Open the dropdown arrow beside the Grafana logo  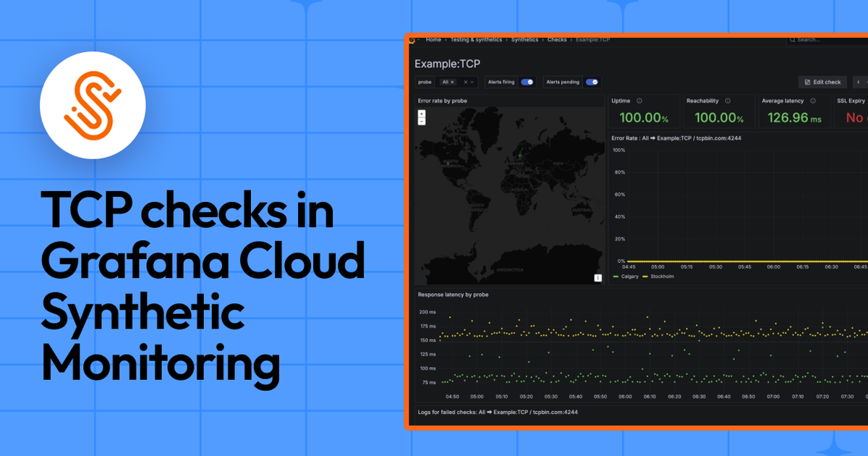(x=418, y=40)
